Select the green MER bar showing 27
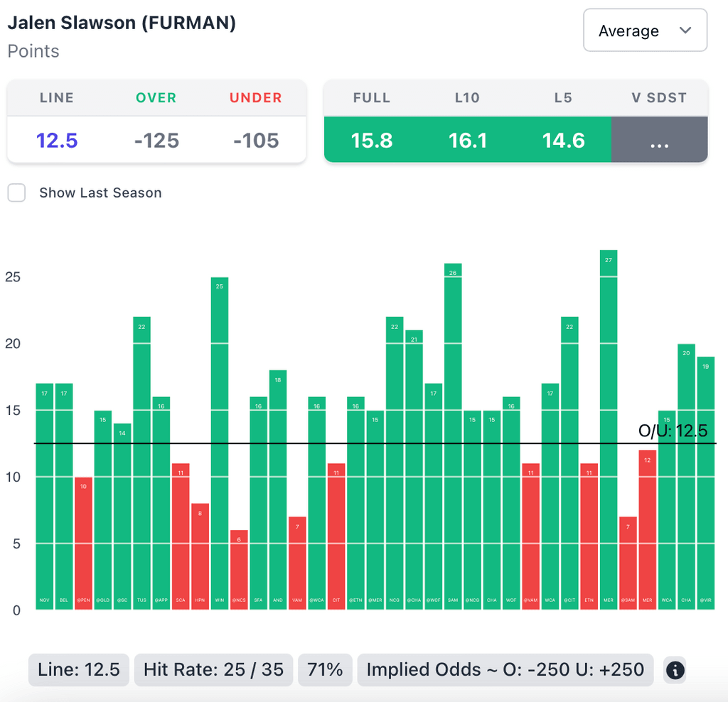728x702 pixels. click(x=609, y=426)
